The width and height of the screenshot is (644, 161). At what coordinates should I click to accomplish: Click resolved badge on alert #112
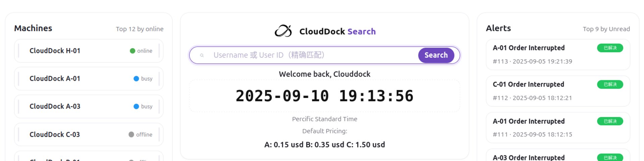click(610, 85)
